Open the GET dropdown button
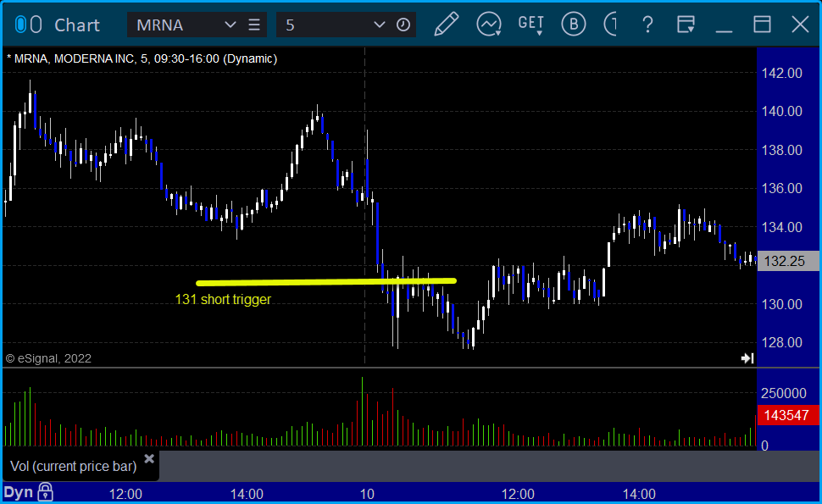The width and height of the screenshot is (822, 504). pos(530,25)
